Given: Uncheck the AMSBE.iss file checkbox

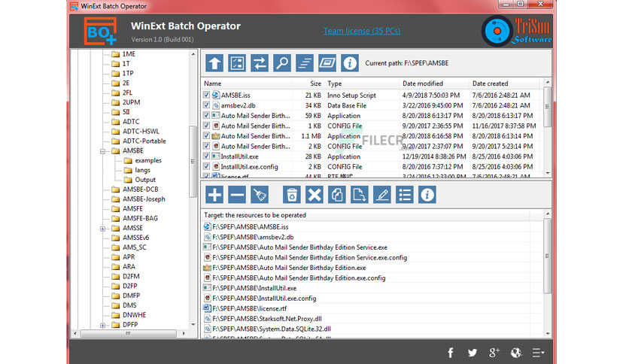Looking at the screenshot, I should pyautogui.click(x=206, y=95).
